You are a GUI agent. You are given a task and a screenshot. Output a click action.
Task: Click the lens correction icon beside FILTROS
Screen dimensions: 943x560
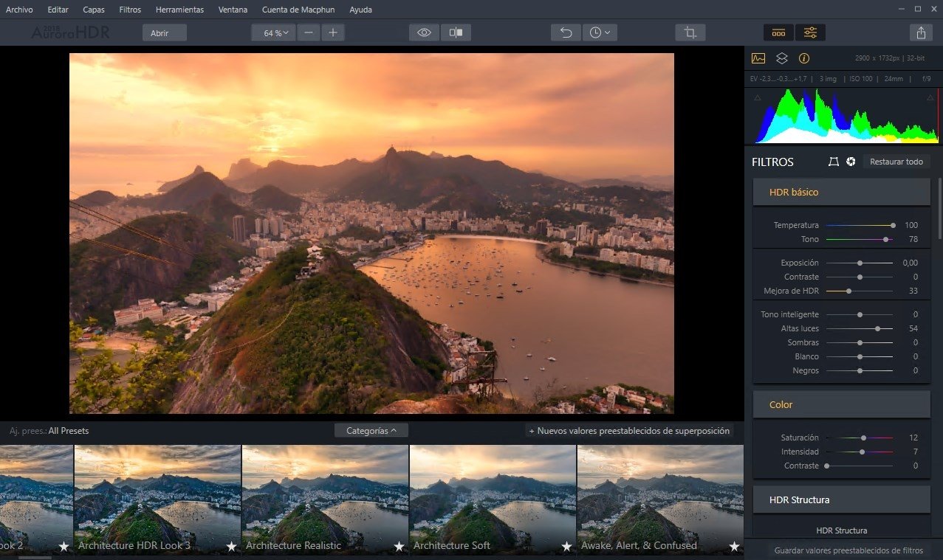[834, 162]
